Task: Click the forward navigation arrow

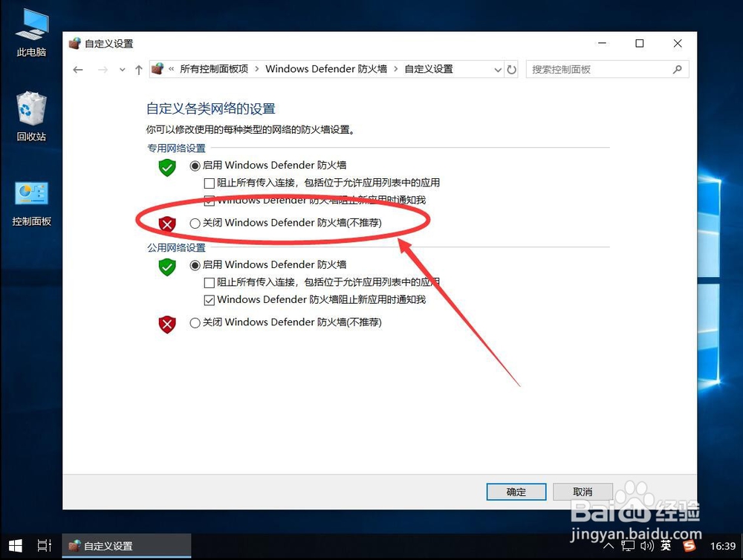Action: click(x=103, y=70)
